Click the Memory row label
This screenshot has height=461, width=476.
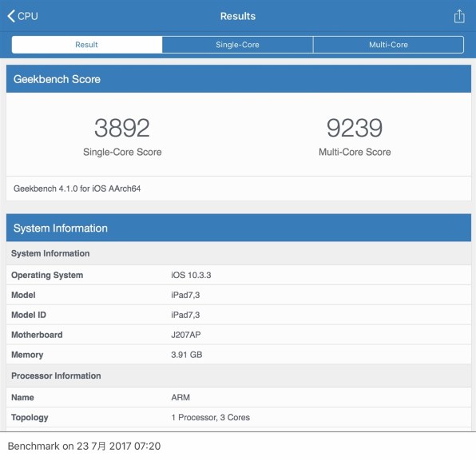(x=27, y=355)
